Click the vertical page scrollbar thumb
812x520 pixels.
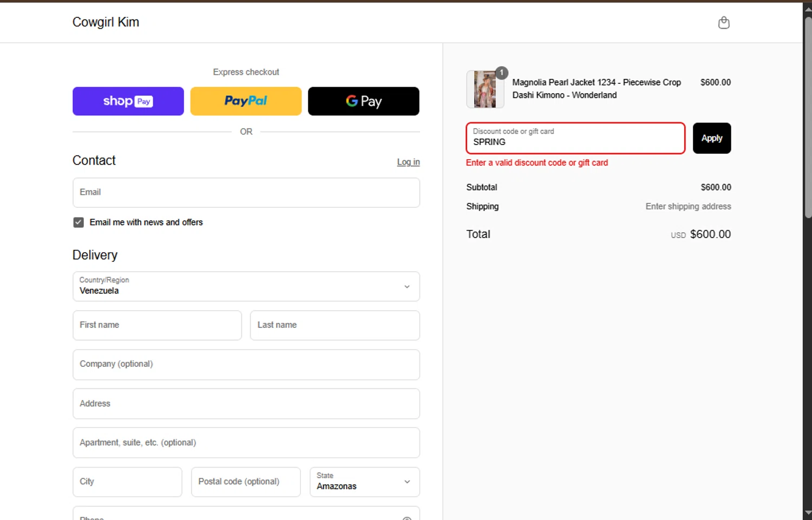click(808, 116)
